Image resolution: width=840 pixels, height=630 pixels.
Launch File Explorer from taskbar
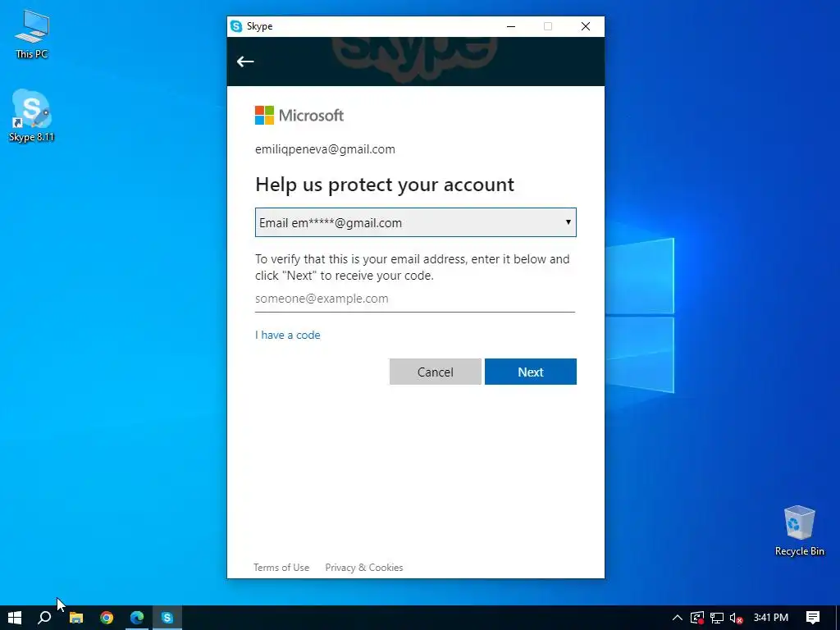(x=76, y=618)
